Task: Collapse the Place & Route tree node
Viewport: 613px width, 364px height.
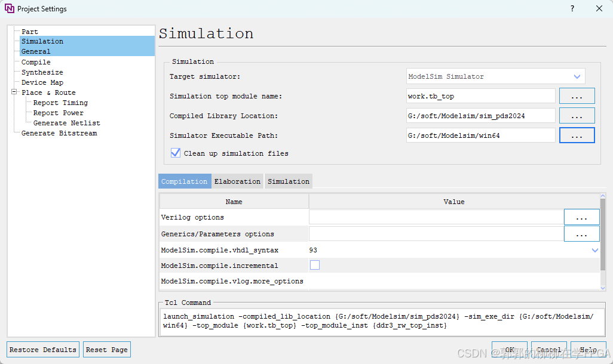Action: [x=14, y=92]
